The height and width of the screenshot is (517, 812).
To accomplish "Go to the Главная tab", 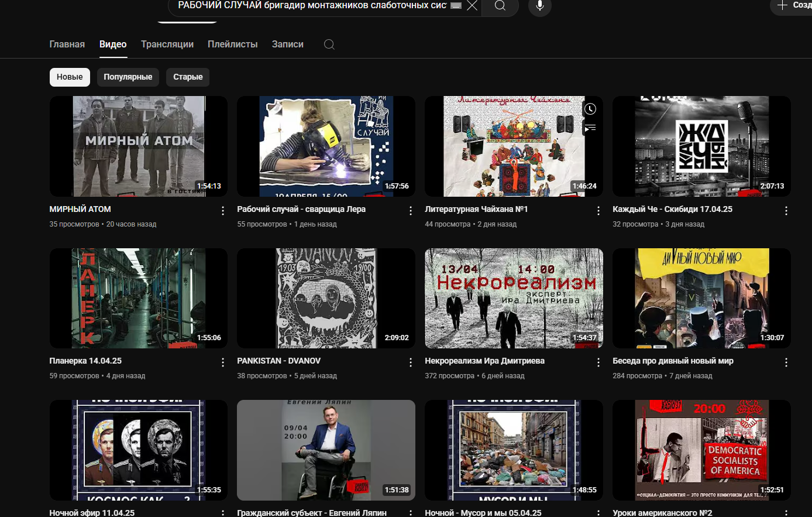I will click(67, 44).
